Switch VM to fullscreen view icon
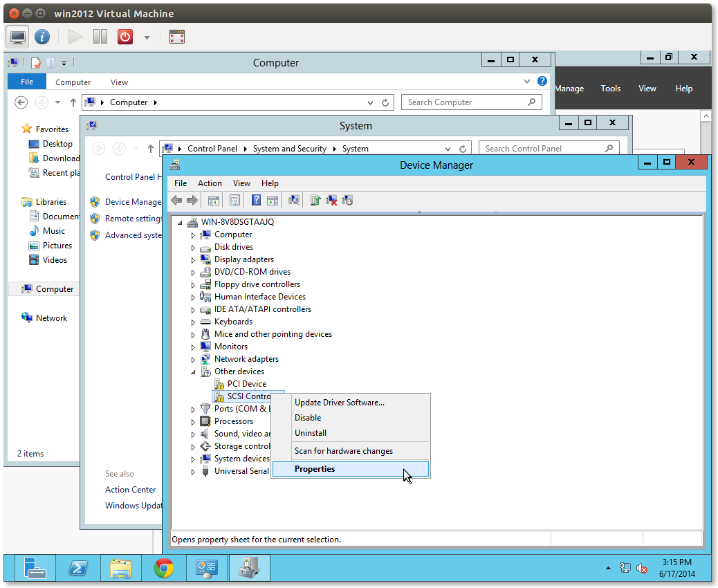718x588 pixels. (177, 37)
